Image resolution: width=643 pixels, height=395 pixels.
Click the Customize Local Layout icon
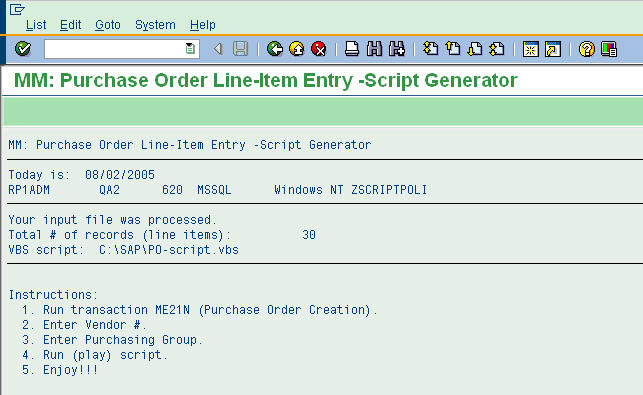(x=609, y=49)
